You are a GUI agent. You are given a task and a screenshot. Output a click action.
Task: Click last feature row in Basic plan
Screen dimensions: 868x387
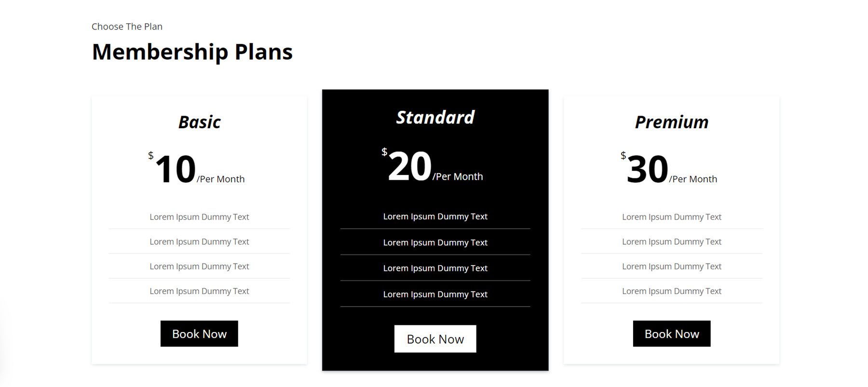[199, 291]
